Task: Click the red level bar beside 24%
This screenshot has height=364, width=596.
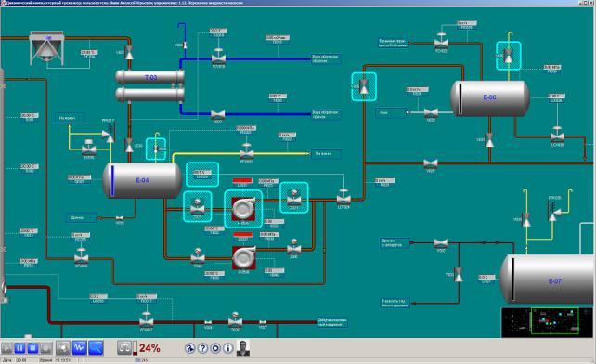Action: tap(135, 347)
